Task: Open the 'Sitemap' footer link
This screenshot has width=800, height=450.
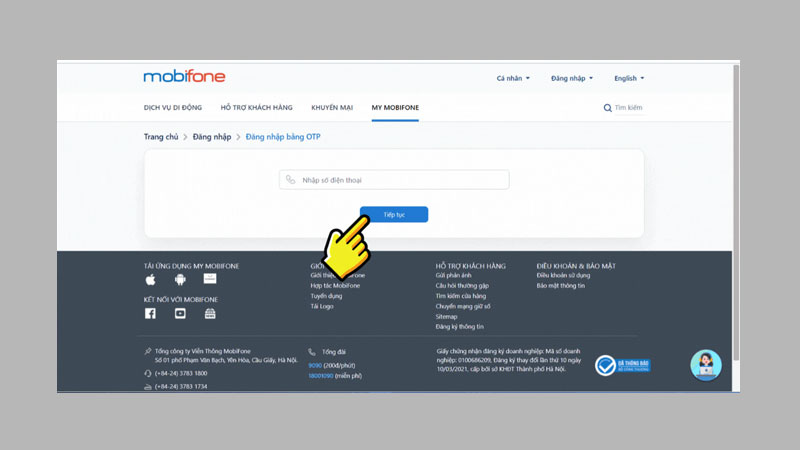Action: coord(446,316)
